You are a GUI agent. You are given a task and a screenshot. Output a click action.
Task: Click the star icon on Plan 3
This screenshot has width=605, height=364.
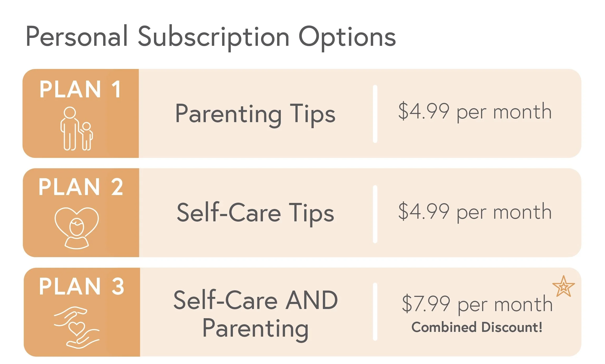(563, 286)
